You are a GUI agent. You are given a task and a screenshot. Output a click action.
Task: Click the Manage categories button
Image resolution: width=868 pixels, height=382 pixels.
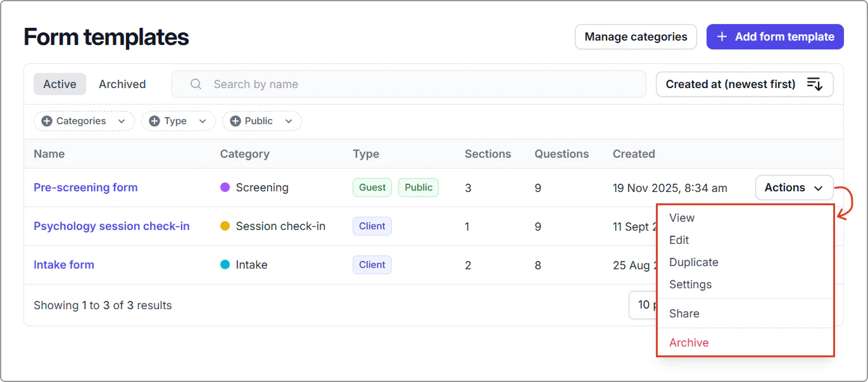(636, 37)
